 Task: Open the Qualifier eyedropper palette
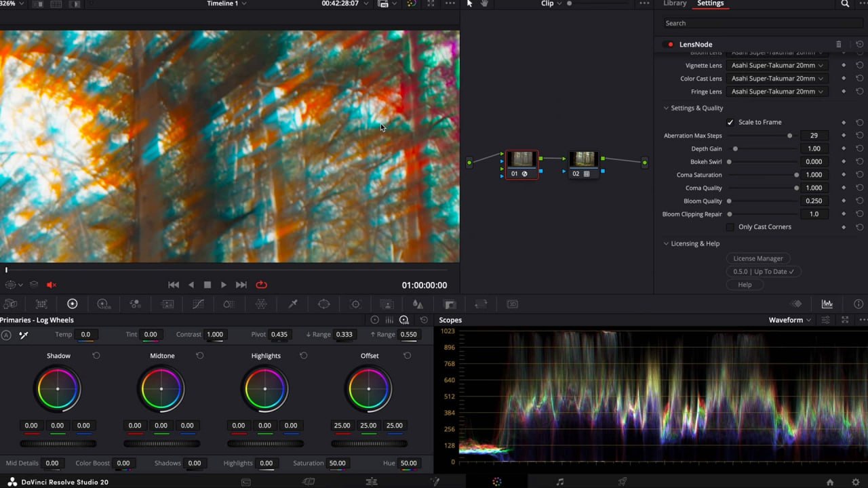(293, 304)
